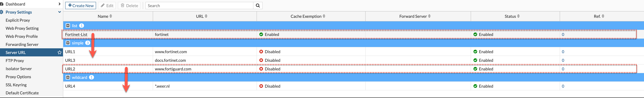The image size is (644, 98).
Task: Focus the Search input field
Action: click(200, 6)
